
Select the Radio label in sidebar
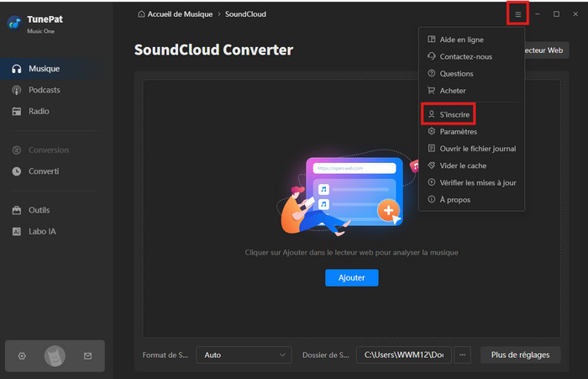click(x=39, y=112)
